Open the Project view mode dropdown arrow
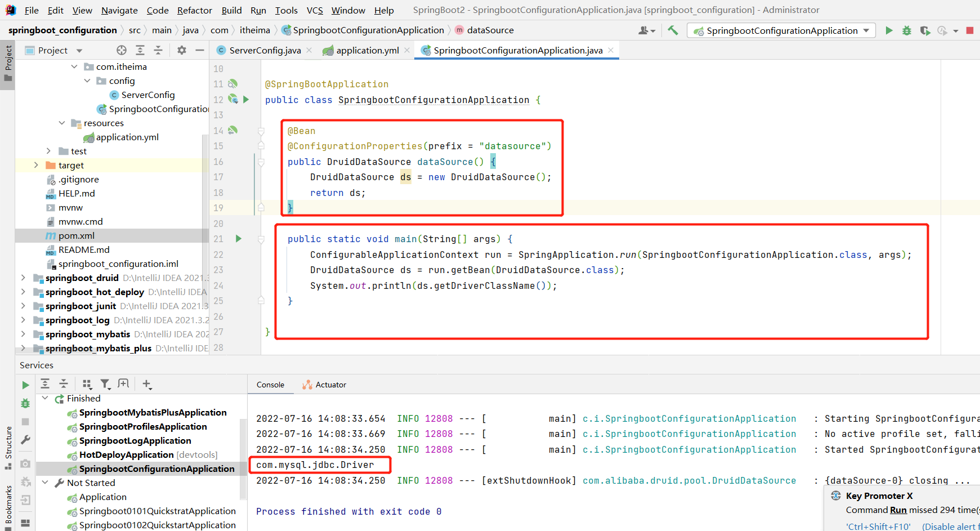The image size is (980, 531). coord(79,51)
